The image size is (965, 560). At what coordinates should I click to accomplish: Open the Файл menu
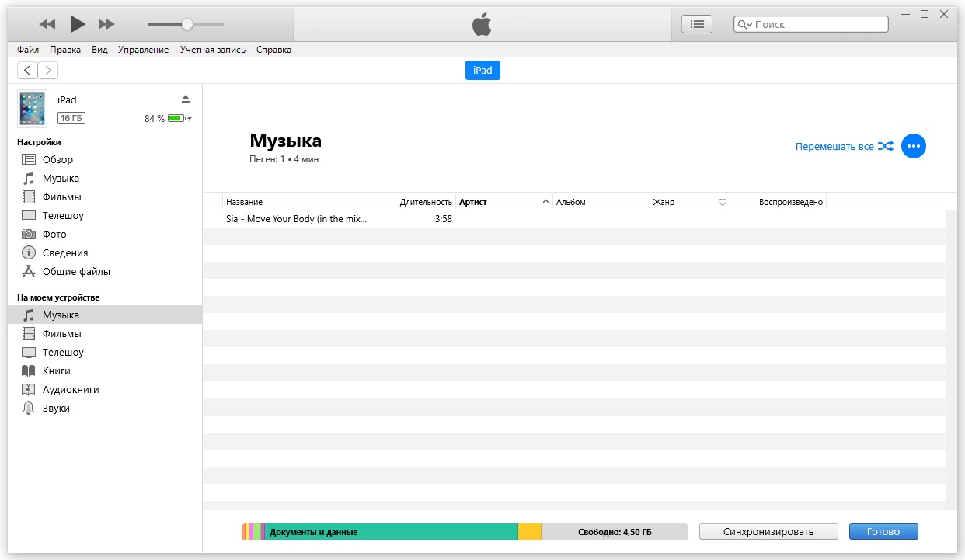(28, 50)
